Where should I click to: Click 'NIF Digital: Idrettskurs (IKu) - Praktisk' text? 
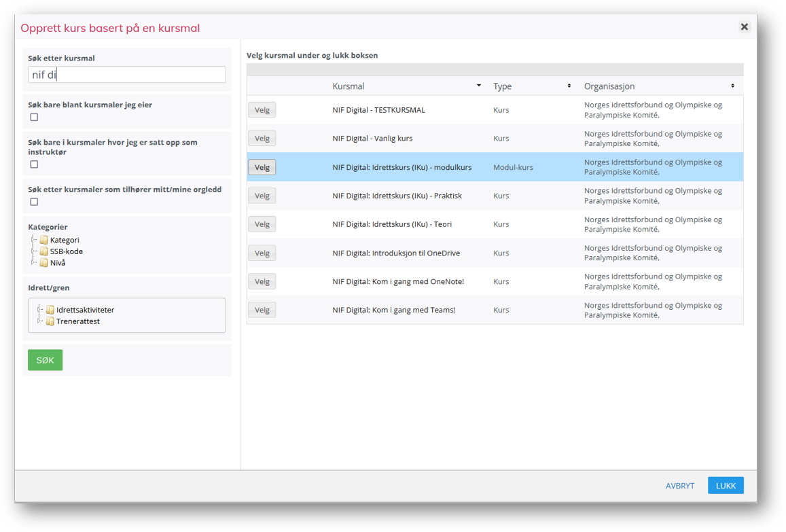pyautogui.click(x=397, y=196)
